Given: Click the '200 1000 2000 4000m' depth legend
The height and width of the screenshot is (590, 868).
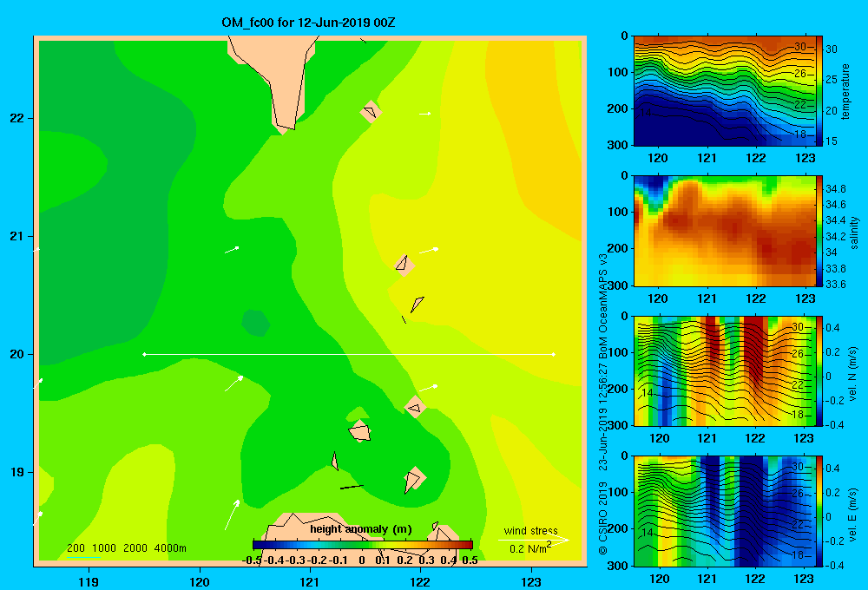Looking at the screenshot, I should tap(126, 548).
